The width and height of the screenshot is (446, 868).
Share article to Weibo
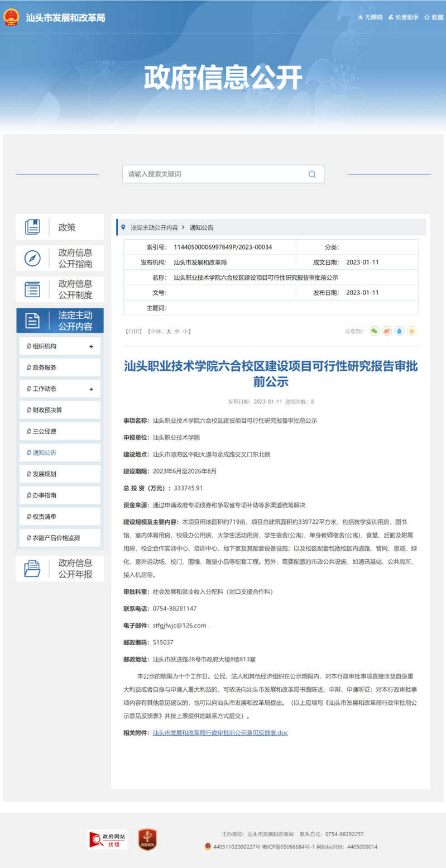coord(387,331)
